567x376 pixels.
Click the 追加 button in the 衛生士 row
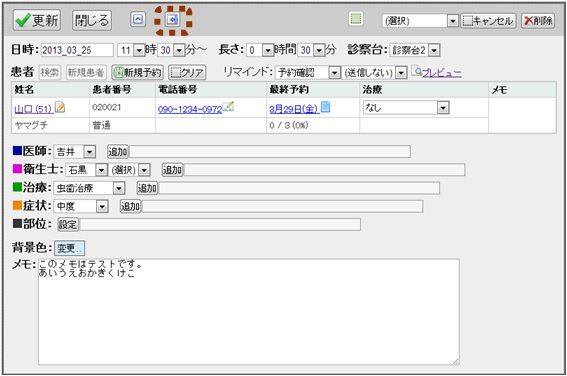tap(172, 170)
